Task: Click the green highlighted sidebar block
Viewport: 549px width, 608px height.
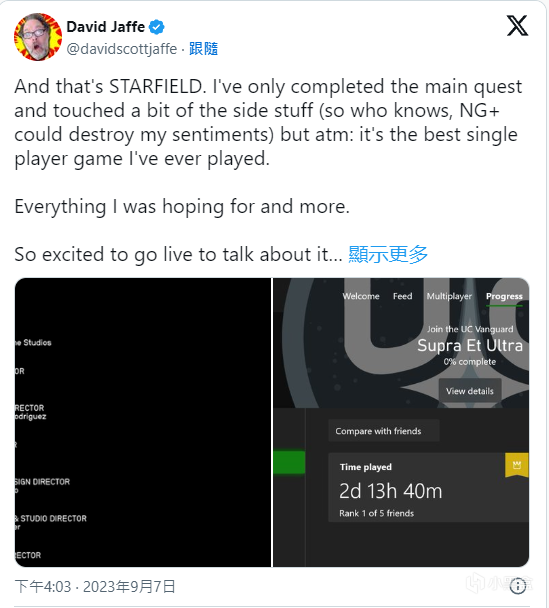Action: [x=289, y=462]
